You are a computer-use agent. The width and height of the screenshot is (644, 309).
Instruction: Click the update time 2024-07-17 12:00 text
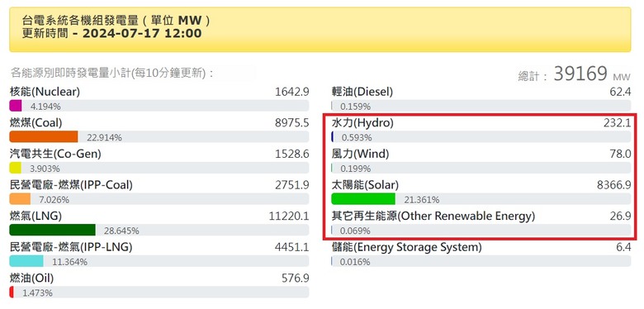tap(142, 33)
